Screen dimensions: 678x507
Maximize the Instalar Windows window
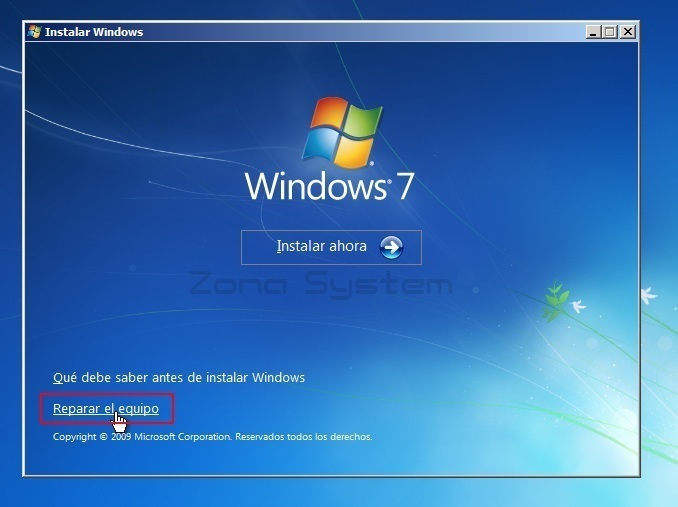click(610, 32)
